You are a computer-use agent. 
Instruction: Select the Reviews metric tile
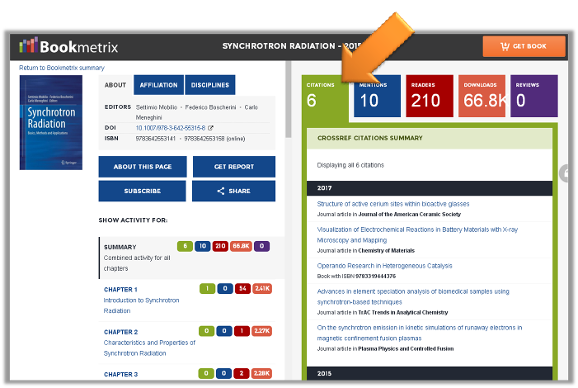(x=534, y=96)
